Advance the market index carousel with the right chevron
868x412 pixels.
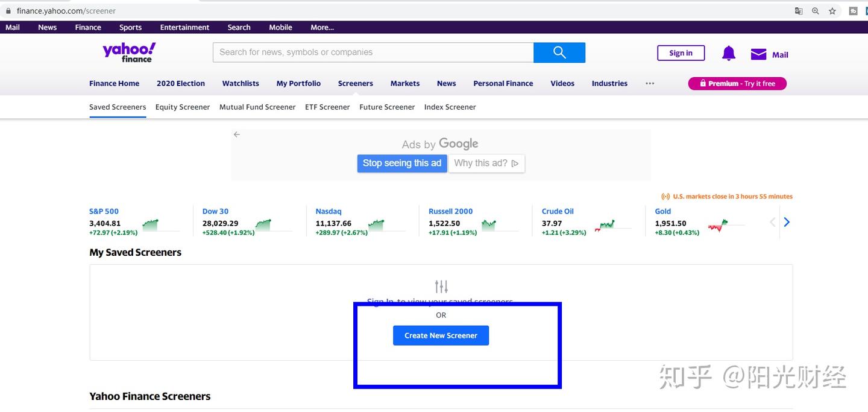[787, 221]
